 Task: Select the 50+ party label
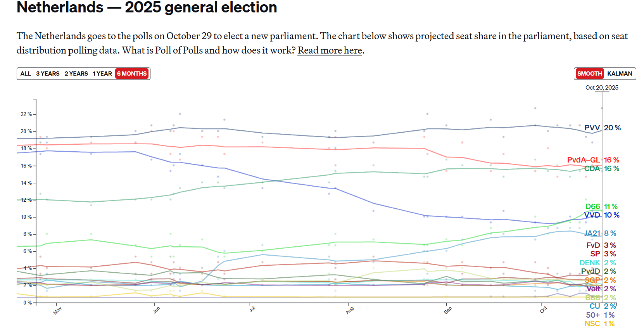coord(593,315)
